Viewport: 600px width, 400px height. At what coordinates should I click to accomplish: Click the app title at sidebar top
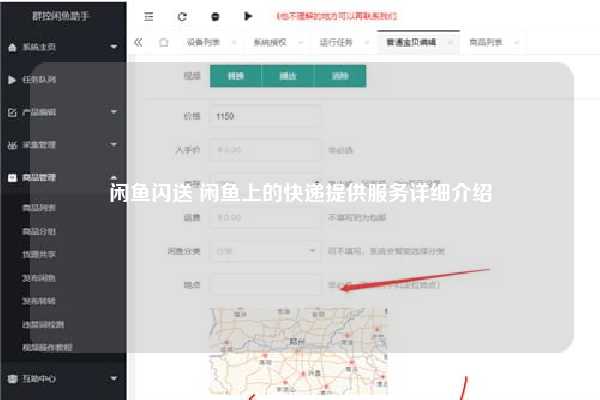[60, 16]
